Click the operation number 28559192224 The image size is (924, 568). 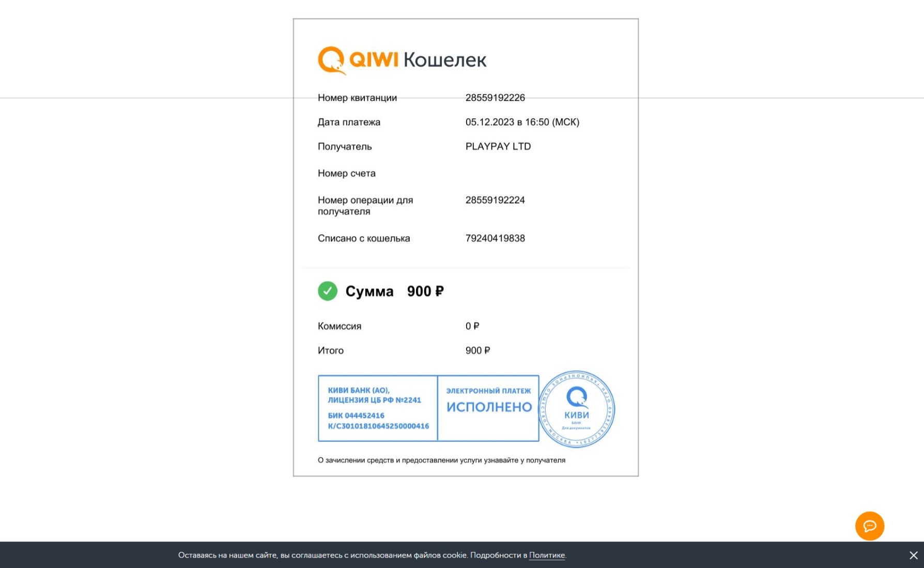coord(495,200)
